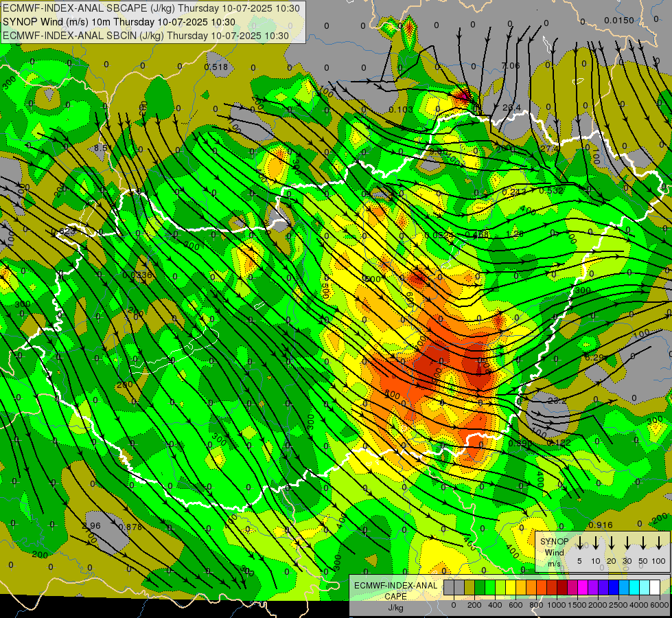Click the 0.623 value on the map
The image size is (672, 618).
[x=63, y=231]
